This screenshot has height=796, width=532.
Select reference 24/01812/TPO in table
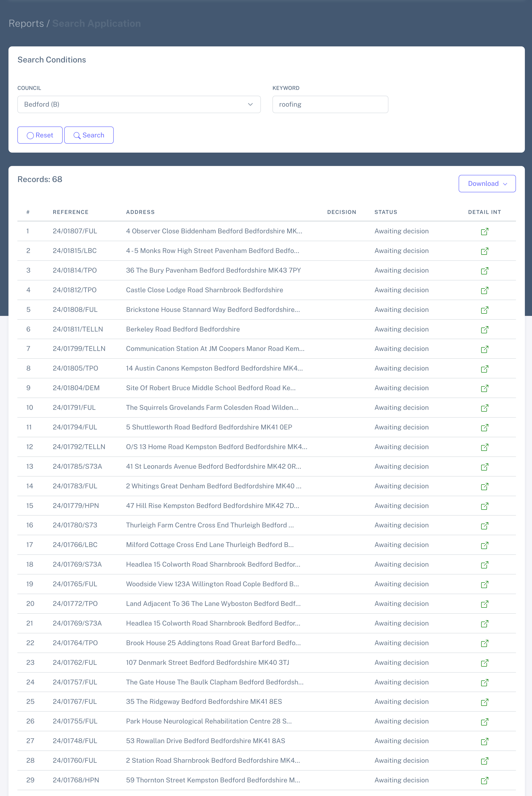click(x=75, y=290)
